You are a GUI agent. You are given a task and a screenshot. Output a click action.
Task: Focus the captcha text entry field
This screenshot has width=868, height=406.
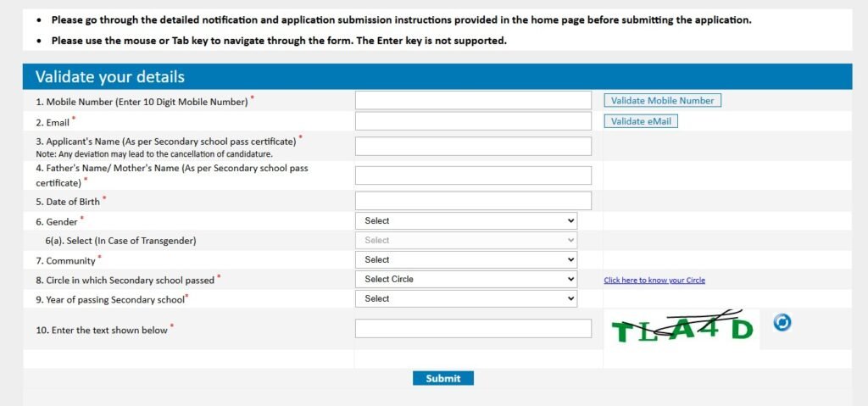coord(473,329)
